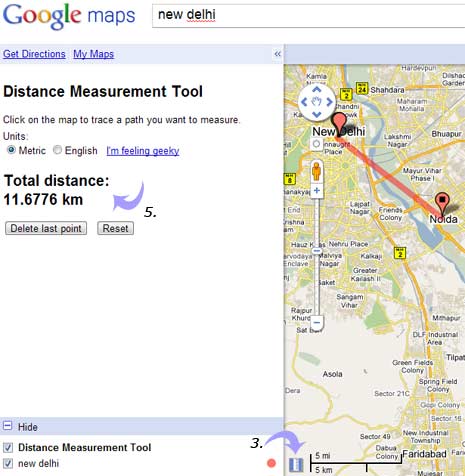Click Hide label in bottom panel

point(28,427)
